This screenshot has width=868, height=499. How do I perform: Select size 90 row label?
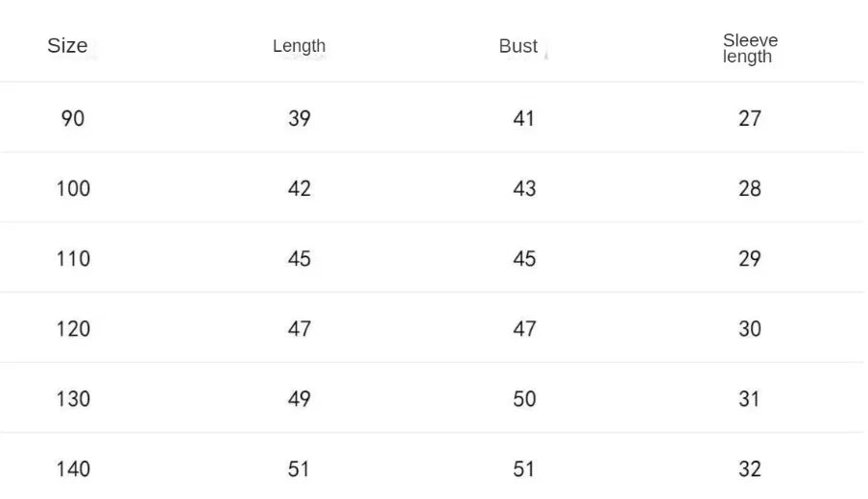[73, 119]
